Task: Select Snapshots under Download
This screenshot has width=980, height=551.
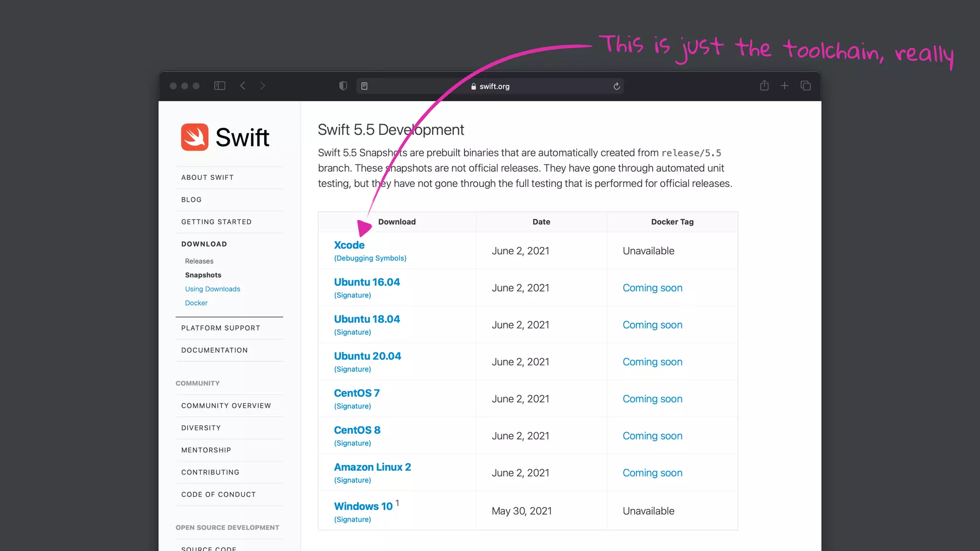Action: click(x=203, y=275)
